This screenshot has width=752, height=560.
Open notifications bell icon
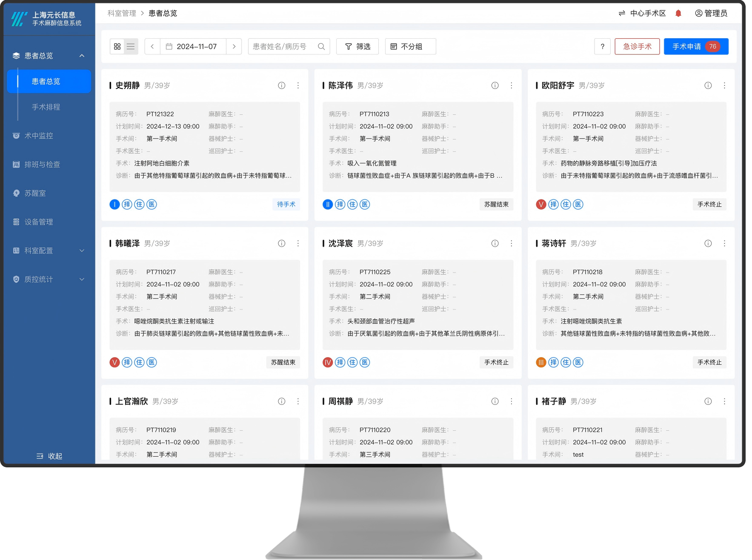pyautogui.click(x=678, y=13)
